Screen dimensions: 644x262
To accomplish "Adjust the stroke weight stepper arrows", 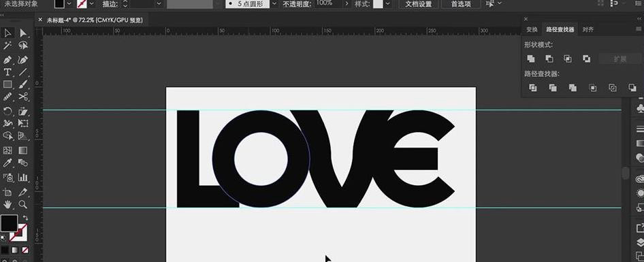I will click(125, 3).
